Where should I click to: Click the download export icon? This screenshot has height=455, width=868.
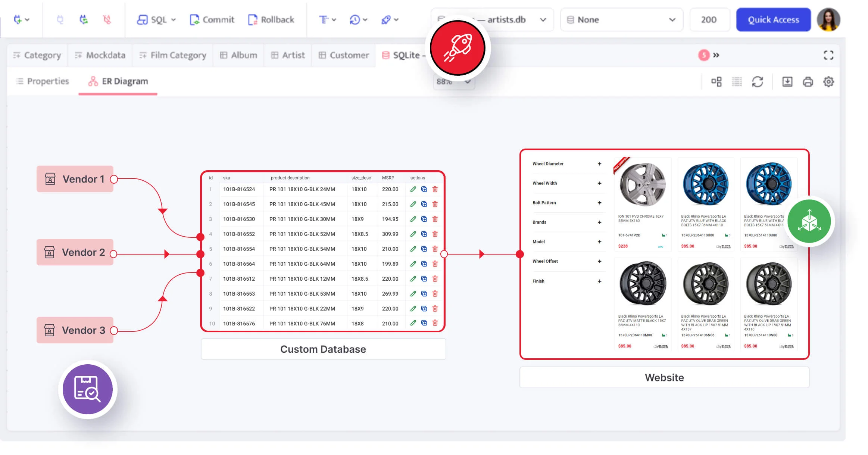tap(787, 82)
